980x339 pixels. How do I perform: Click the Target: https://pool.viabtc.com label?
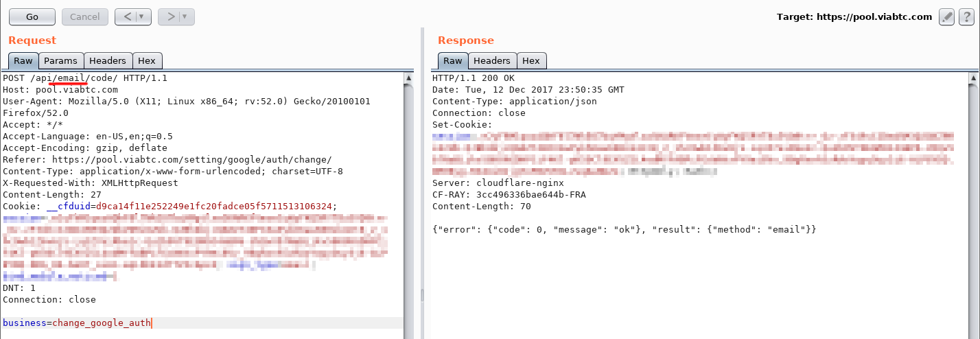(854, 16)
